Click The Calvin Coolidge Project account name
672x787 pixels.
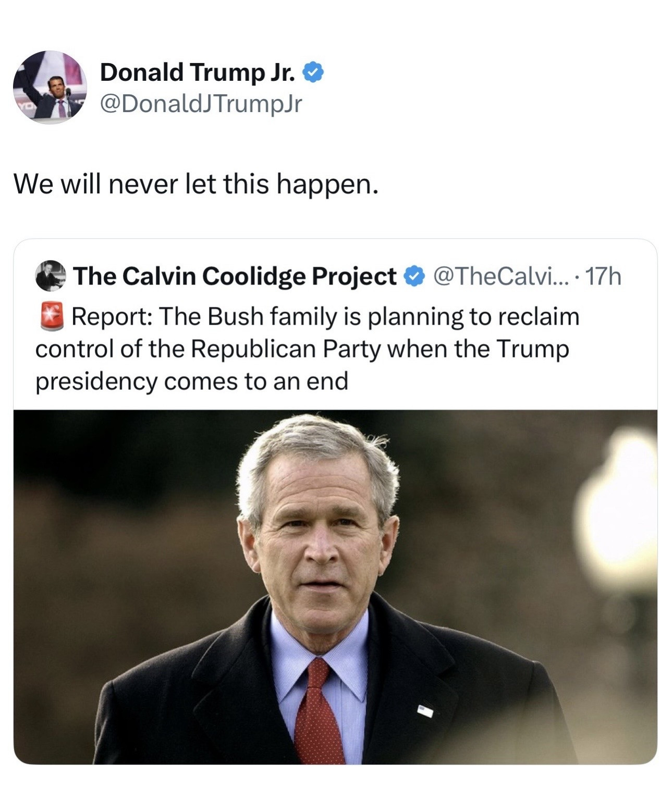[235, 276]
